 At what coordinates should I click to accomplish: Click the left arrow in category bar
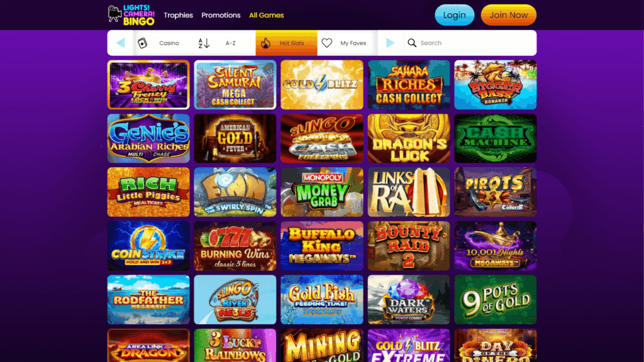point(120,43)
